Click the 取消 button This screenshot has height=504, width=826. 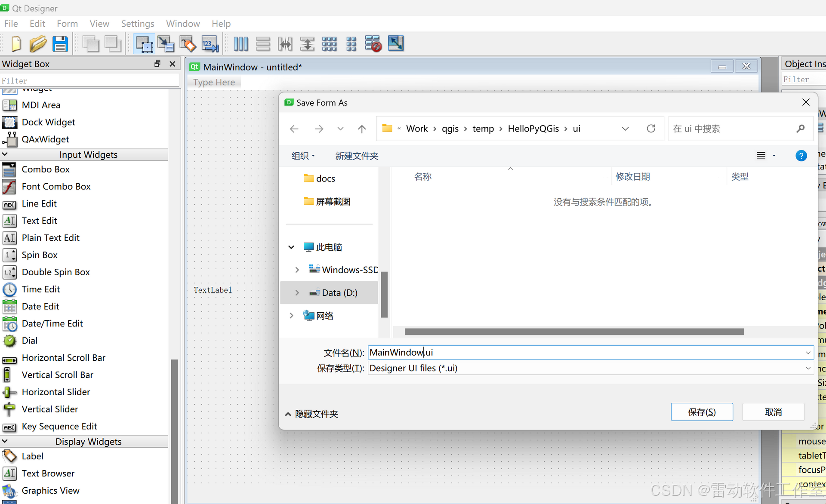click(x=773, y=412)
